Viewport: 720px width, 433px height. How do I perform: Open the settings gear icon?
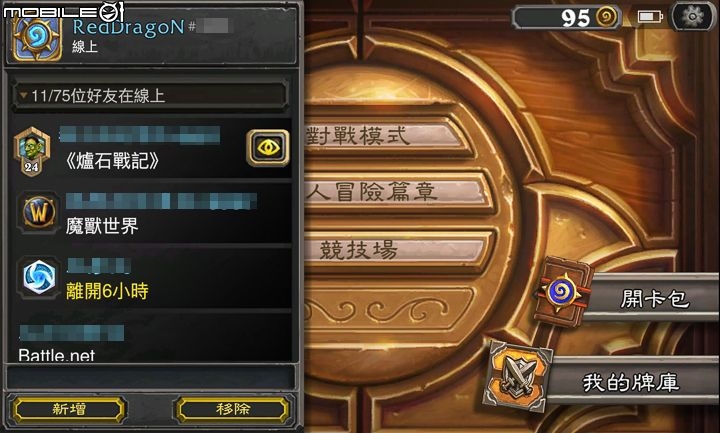tap(692, 17)
